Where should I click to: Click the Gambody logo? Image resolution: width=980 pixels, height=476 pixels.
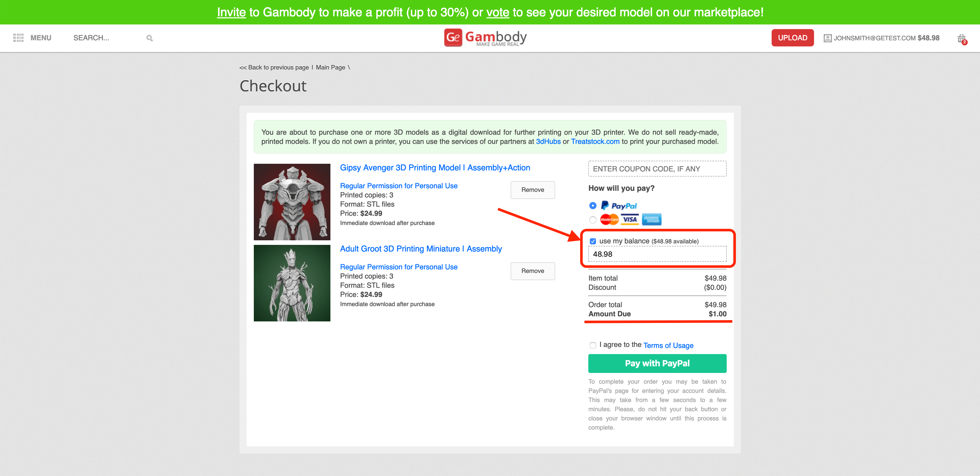[485, 38]
